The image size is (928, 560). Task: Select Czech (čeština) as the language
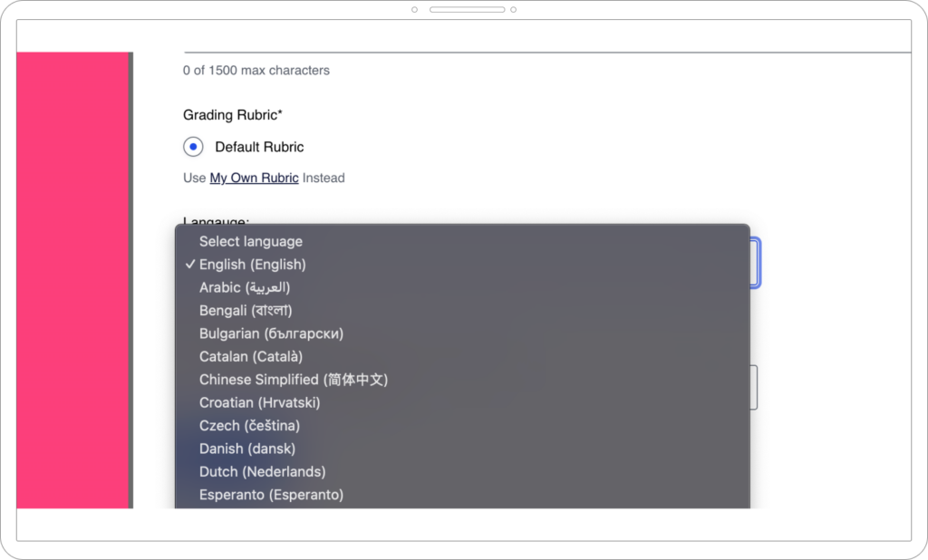click(249, 425)
